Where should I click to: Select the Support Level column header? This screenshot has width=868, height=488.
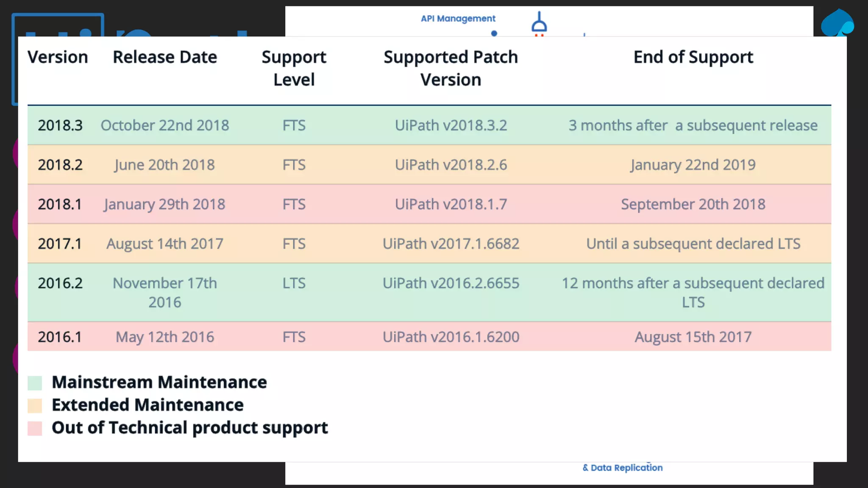click(294, 68)
